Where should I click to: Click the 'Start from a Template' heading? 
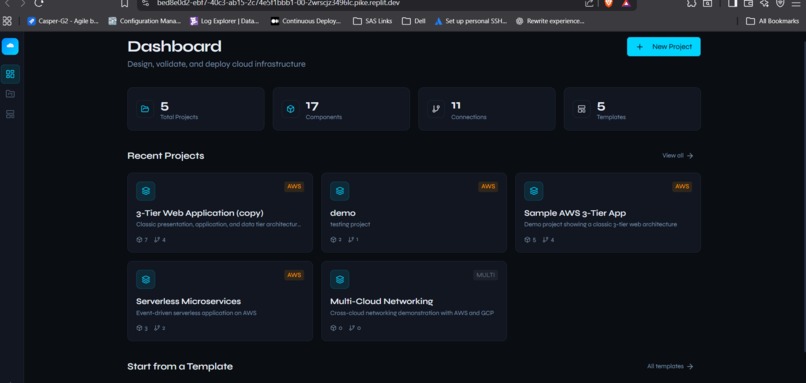[x=180, y=367]
